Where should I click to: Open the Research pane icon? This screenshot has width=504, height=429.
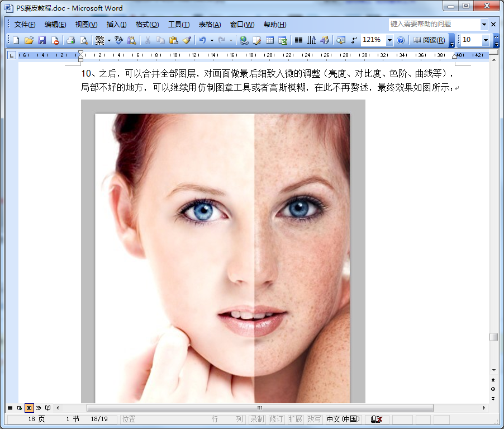click(x=131, y=40)
